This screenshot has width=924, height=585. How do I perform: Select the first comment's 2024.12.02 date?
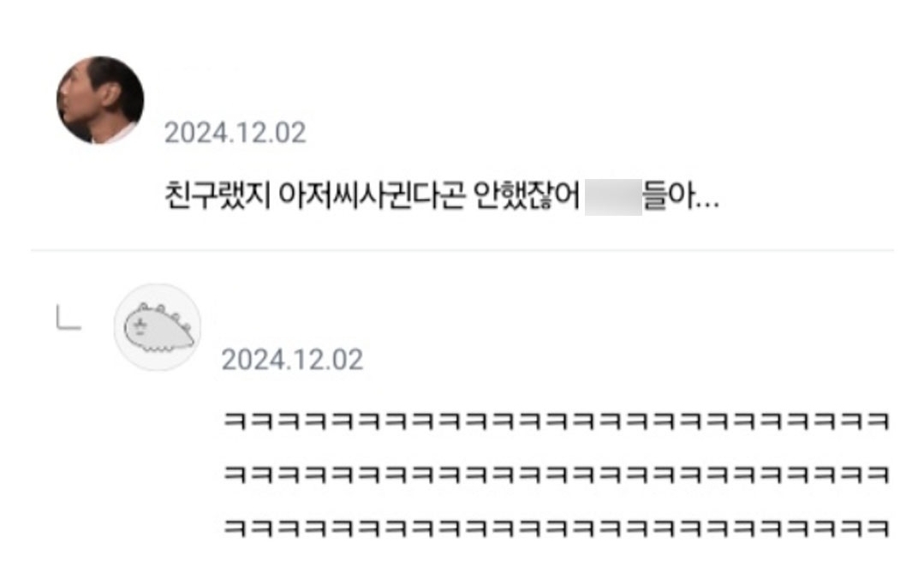pyautogui.click(x=235, y=133)
